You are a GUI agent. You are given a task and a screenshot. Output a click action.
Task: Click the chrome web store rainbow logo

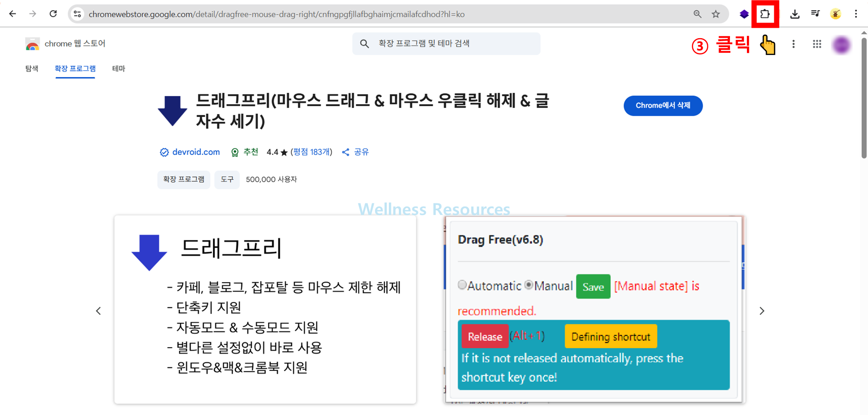click(33, 44)
